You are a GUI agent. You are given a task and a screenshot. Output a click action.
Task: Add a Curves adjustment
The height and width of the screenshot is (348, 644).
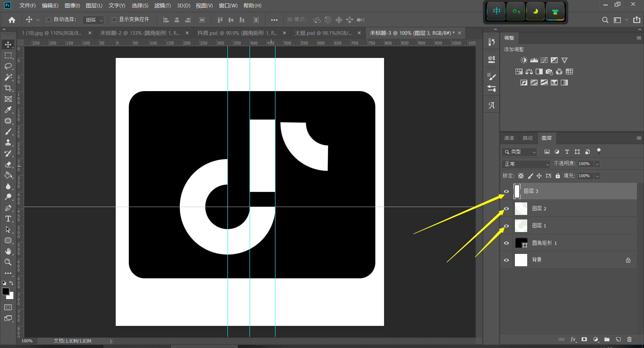pyautogui.click(x=544, y=60)
